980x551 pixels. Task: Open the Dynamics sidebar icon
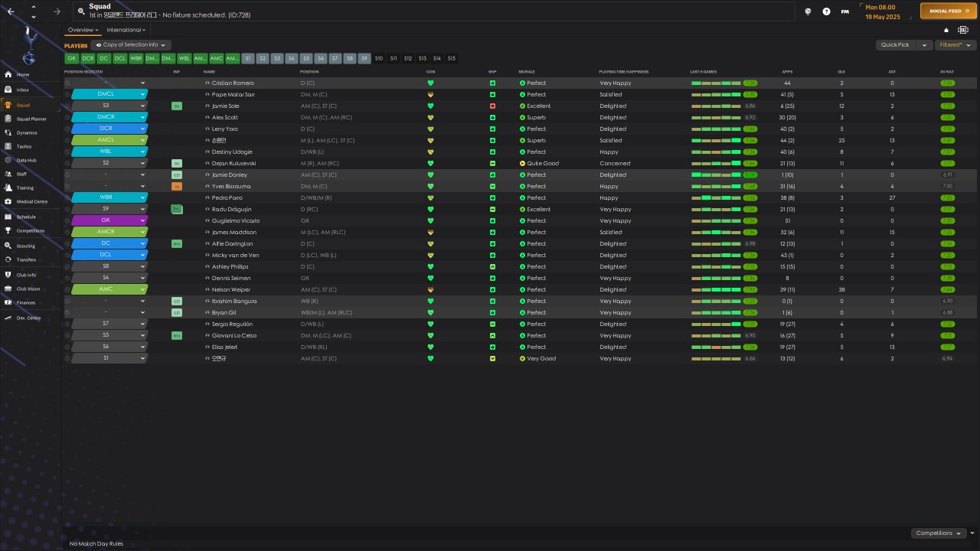click(x=8, y=132)
